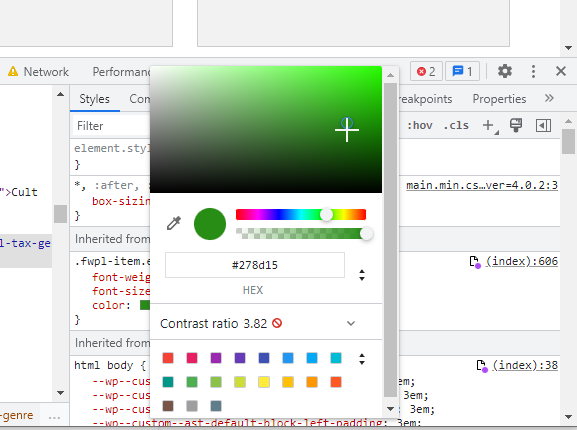577x430 pixels.
Task: Open (index):38 source link
Action: click(x=525, y=366)
